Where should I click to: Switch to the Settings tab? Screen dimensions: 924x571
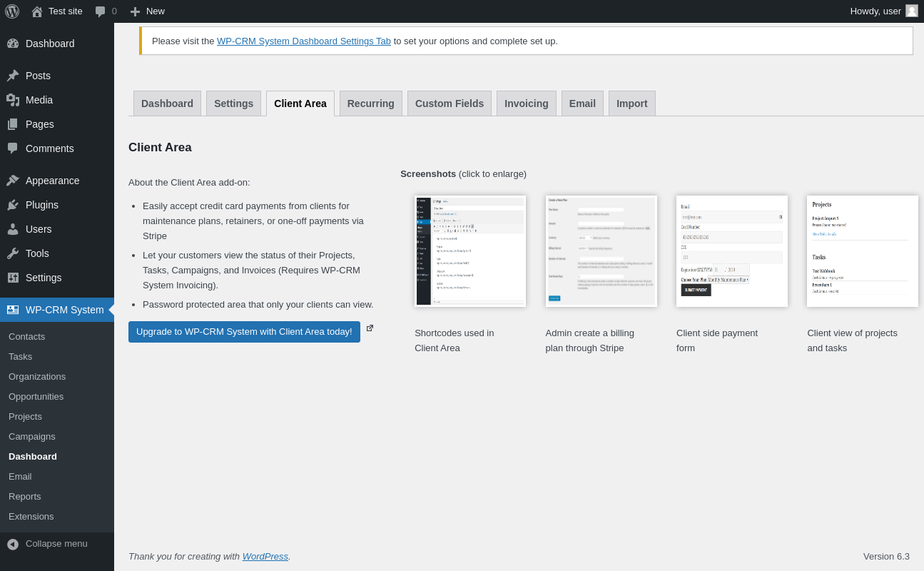[x=233, y=103]
